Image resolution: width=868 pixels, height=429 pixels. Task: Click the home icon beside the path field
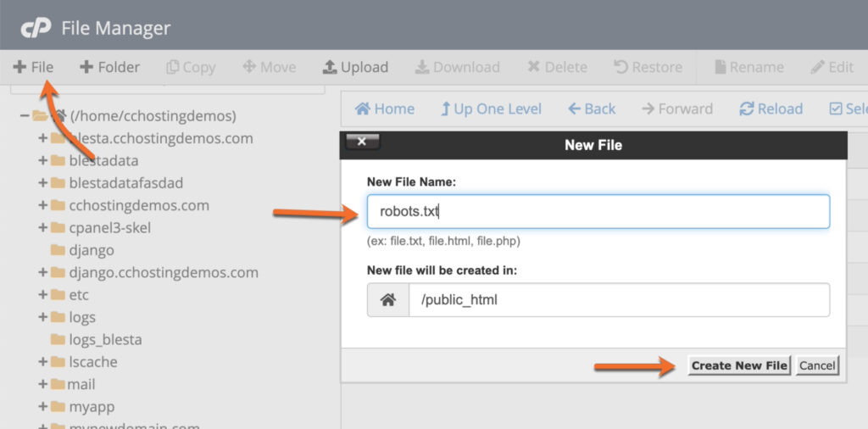(x=388, y=300)
